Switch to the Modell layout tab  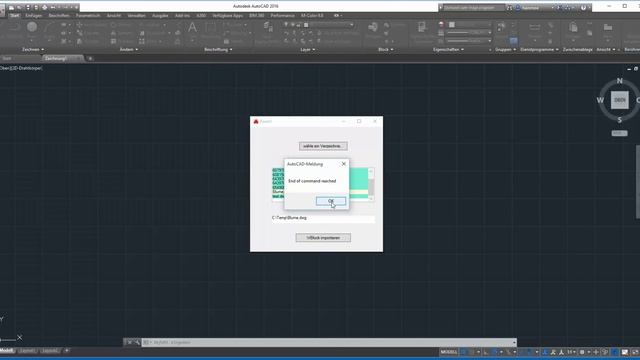coord(7,351)
